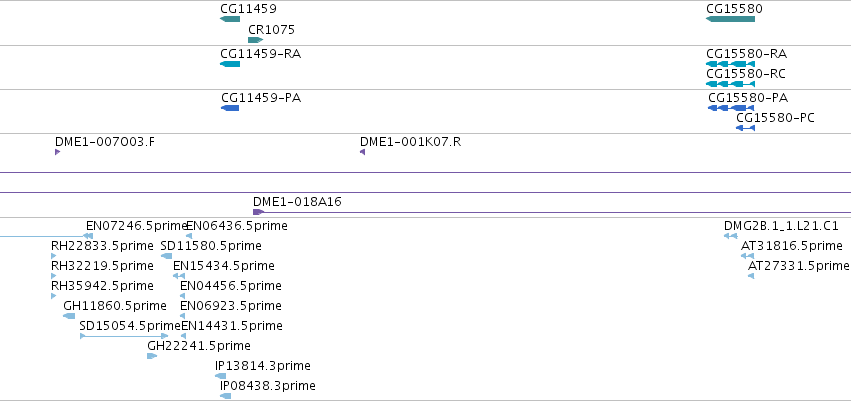The height and width of the screenshot is (401, 851).
Task: Click the CG11459 gene glyph
Action: point(230,19)
